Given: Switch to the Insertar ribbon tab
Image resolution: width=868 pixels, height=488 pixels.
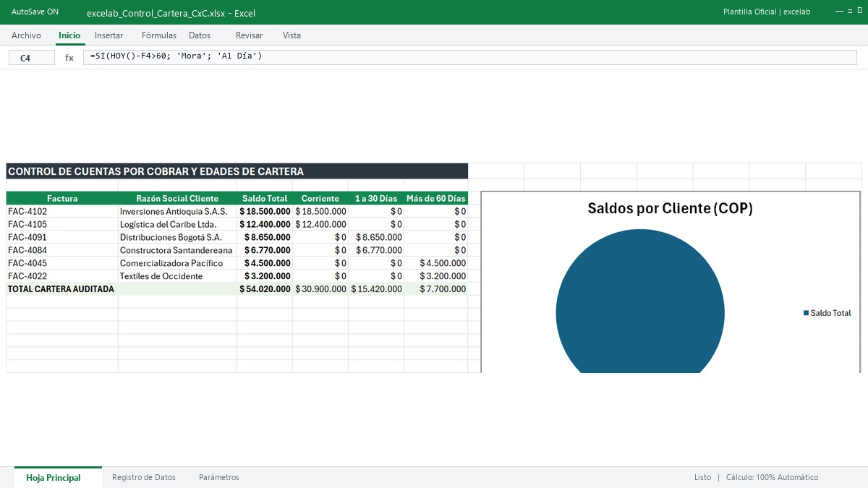Looking at the screenshot, I should pyautogui.click(x=109, y=35).
